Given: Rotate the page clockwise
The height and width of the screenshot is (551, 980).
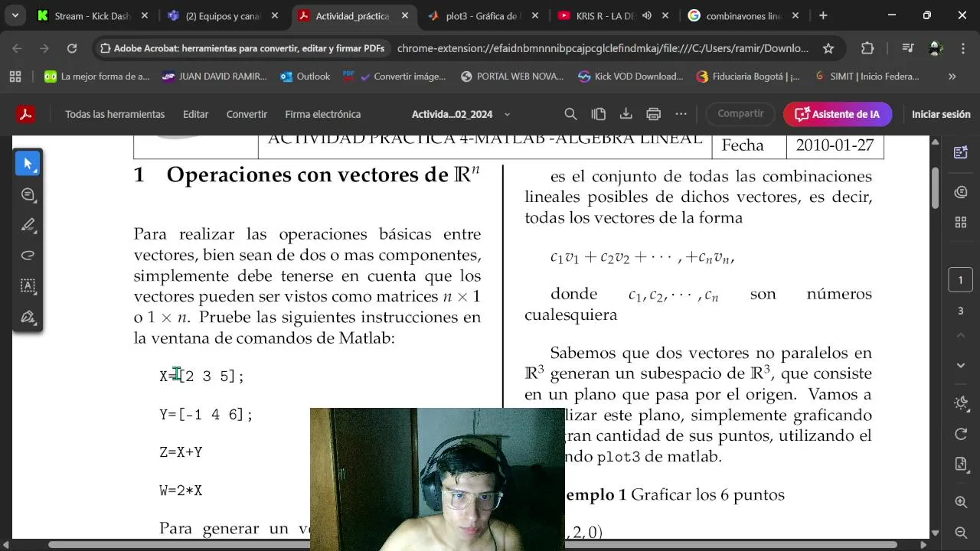Looking at the screenshot, I should coord(961,434).
